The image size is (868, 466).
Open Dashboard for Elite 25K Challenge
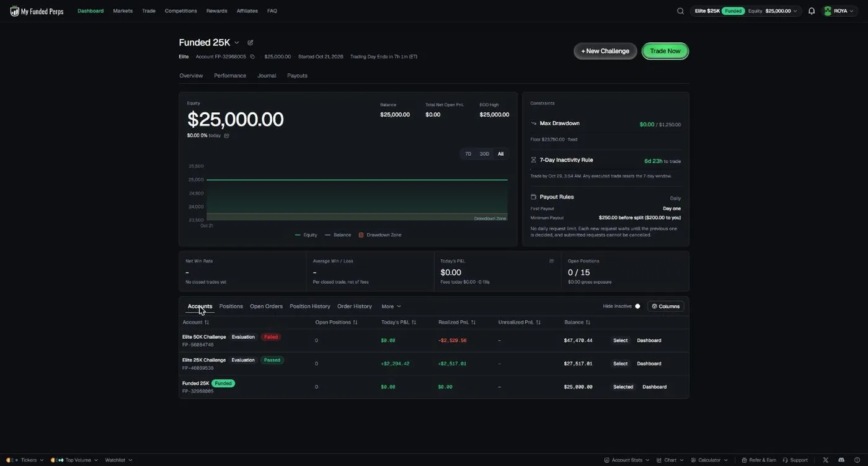point(649,364)
